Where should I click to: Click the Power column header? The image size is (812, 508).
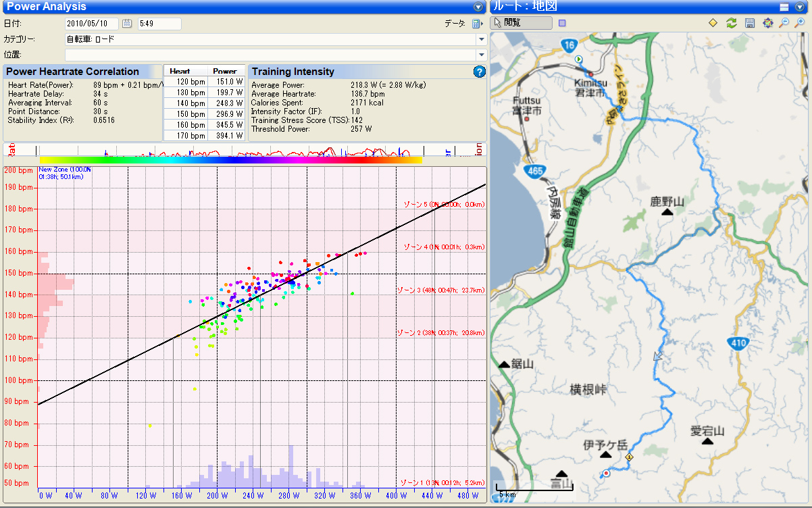[x=225, y=71]
